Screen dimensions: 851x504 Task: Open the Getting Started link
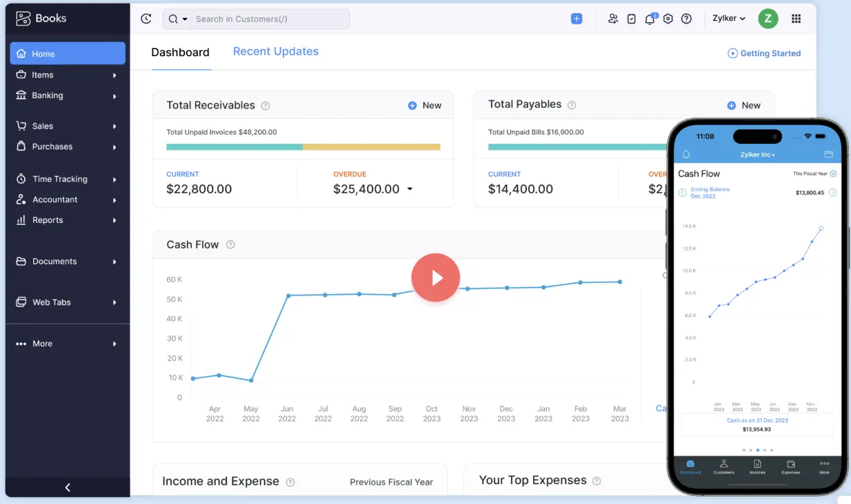coord(764,53)
